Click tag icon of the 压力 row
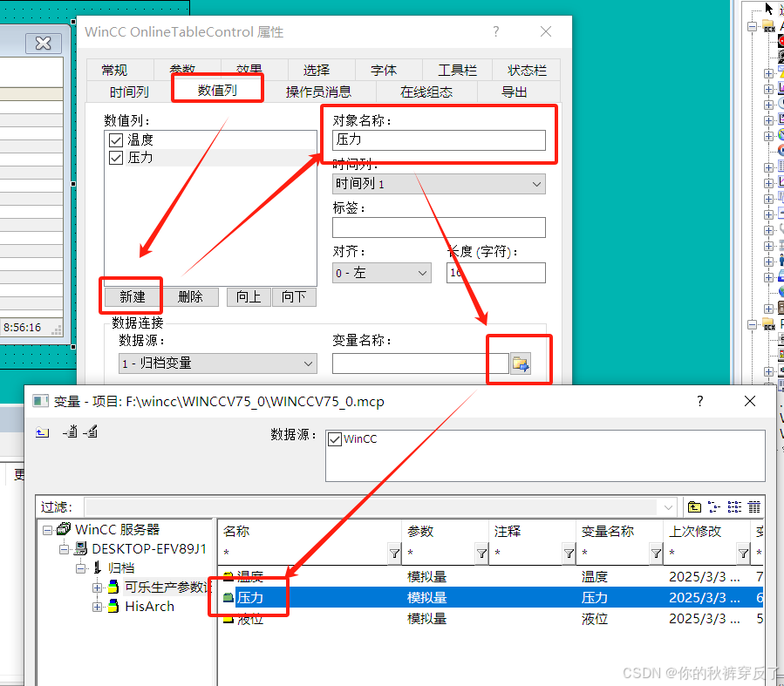 coord(228,598)
